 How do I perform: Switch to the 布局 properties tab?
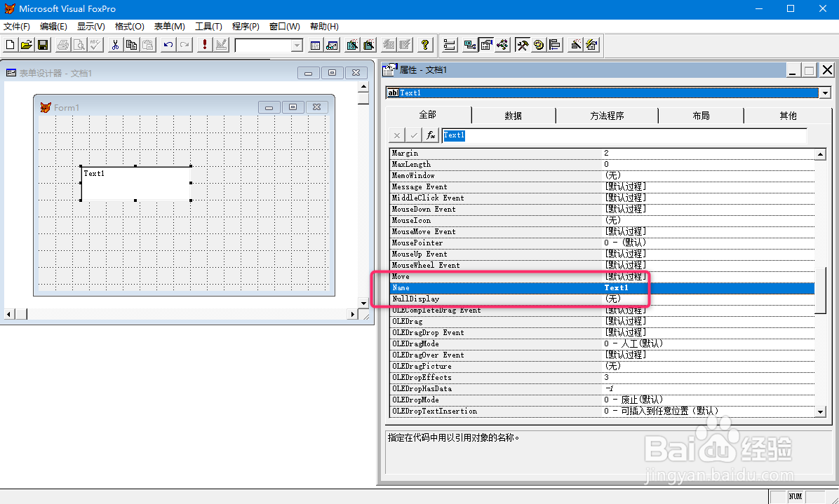701,116
